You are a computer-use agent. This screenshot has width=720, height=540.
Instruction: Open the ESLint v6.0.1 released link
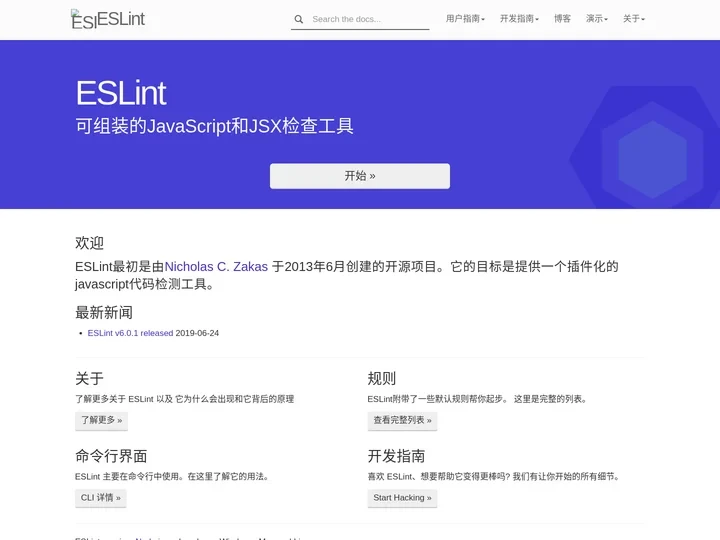pos(130,333)
